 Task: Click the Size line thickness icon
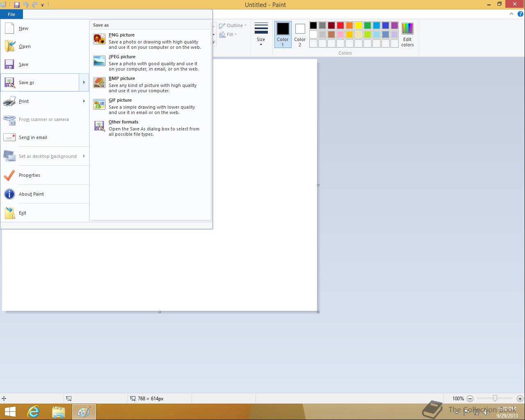tap(261, 28)
